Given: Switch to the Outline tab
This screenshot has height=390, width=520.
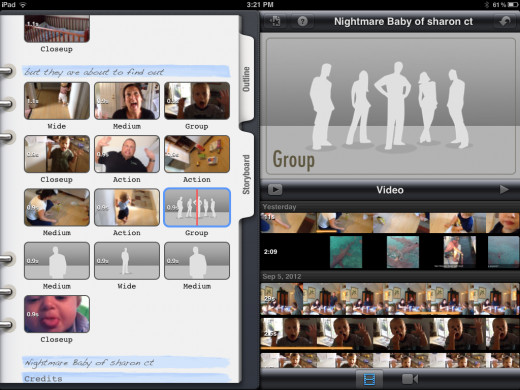Looking at the screenshot, I should tap(246, 79).
